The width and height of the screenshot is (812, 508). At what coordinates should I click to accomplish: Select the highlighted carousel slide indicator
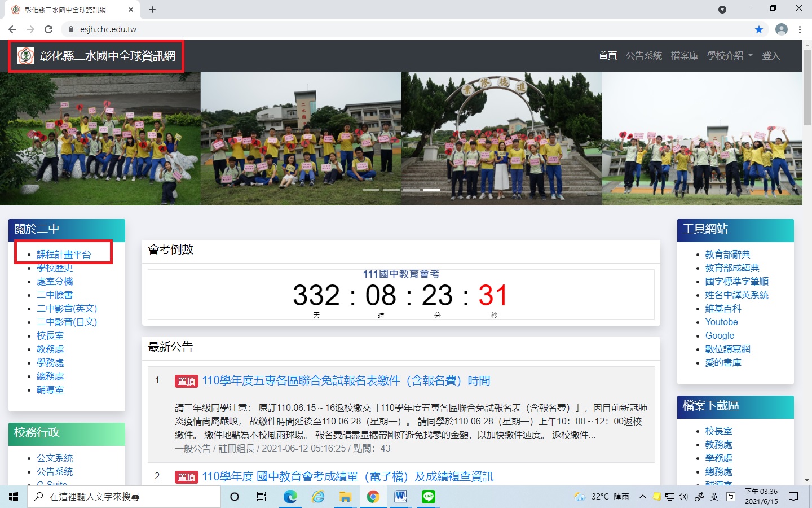[x=432, y=190]
